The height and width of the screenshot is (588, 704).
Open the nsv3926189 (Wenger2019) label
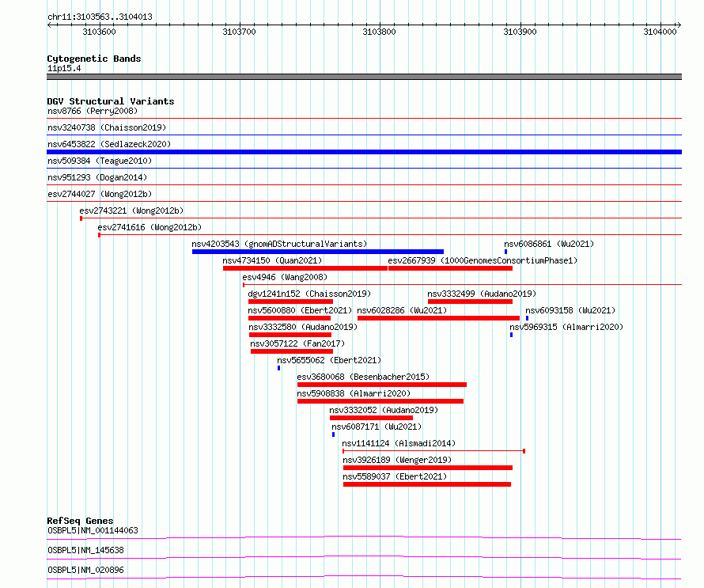coord(397,460)
